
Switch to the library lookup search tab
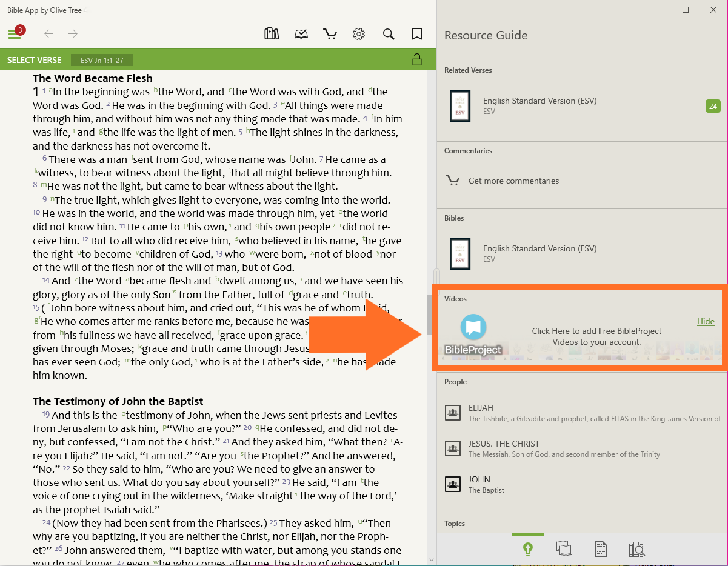coord(636,549)
